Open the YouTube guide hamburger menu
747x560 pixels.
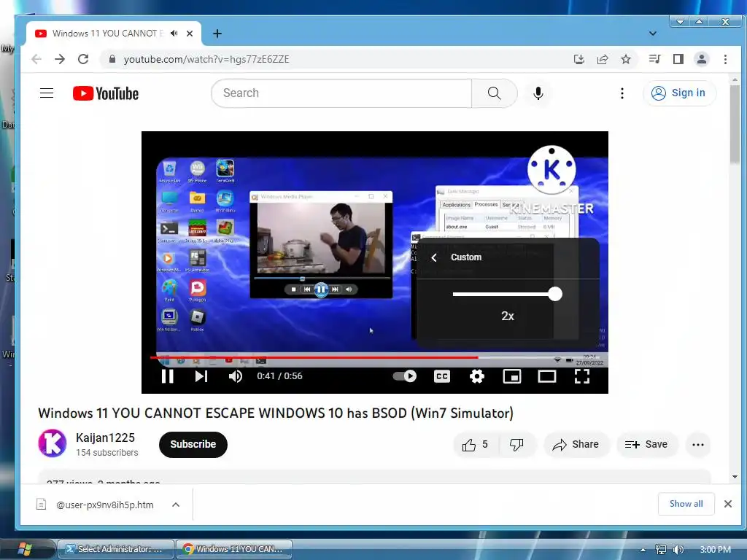[47, 93]
